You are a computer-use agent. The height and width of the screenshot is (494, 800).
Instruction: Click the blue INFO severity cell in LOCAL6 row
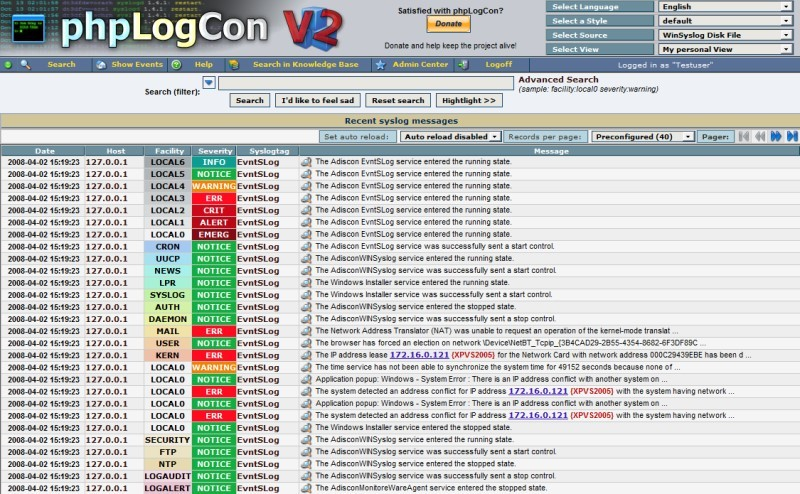coord(214,162)
